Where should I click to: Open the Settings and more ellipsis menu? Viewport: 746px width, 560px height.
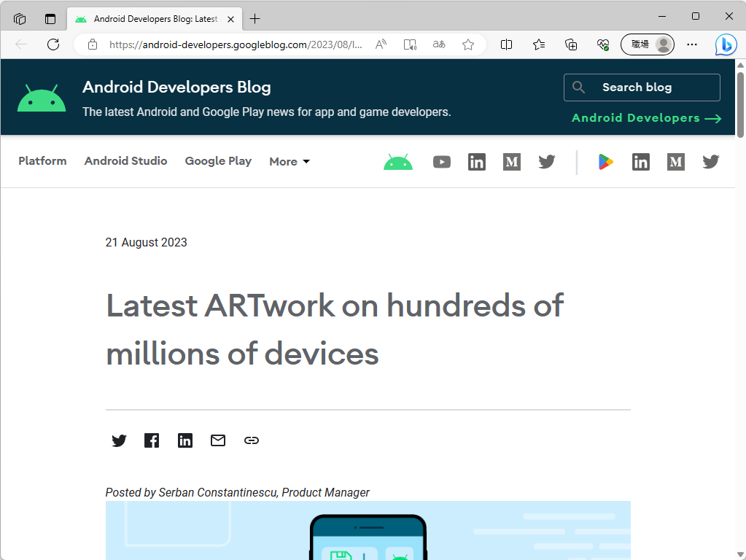coord(691,44)
